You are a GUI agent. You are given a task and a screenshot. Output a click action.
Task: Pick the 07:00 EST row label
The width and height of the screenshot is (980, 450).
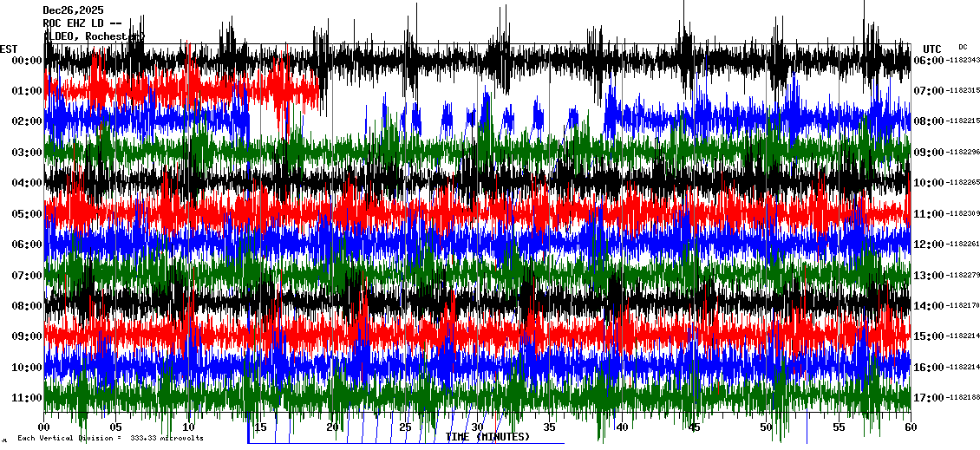click(x=28, y=275)
